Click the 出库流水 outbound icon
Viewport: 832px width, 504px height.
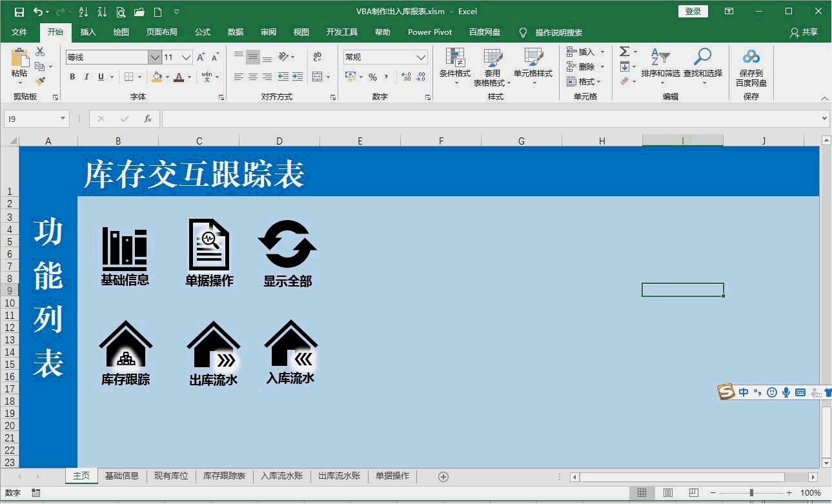[213, 342]
